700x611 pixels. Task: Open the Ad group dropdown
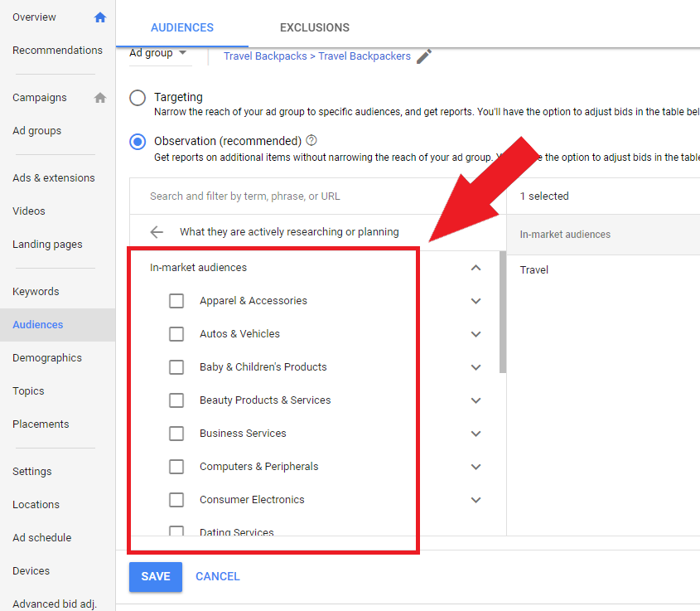click(x=158, y=52)
